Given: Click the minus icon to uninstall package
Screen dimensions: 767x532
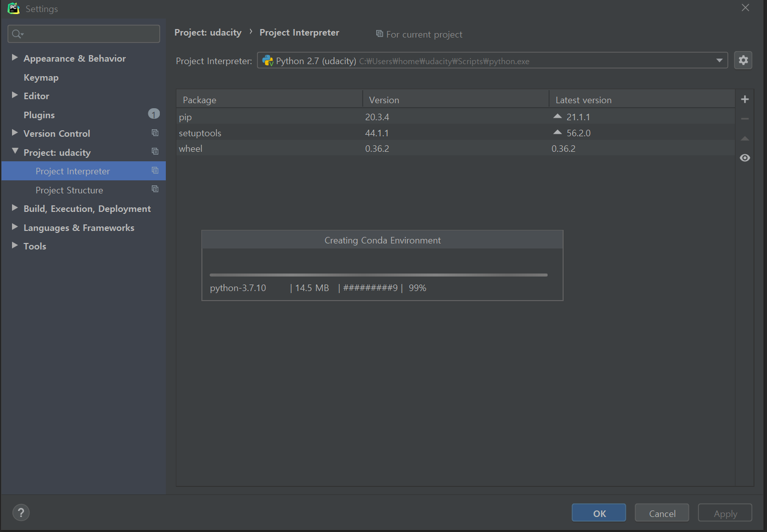Looking at the screenshot, I should [745, 119].
